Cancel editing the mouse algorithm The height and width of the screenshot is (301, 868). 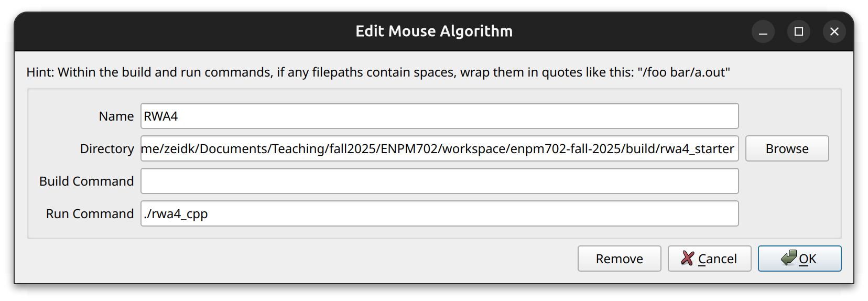709,259
